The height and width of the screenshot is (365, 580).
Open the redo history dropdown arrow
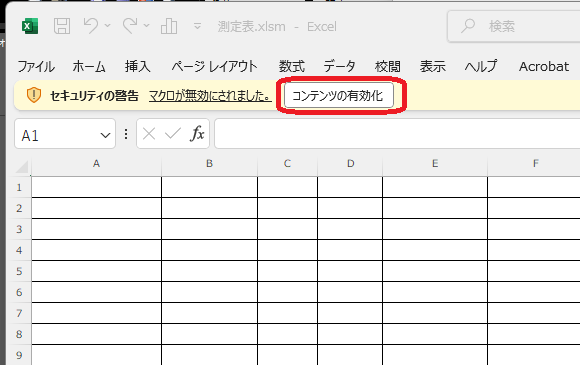tap(146, 26)
